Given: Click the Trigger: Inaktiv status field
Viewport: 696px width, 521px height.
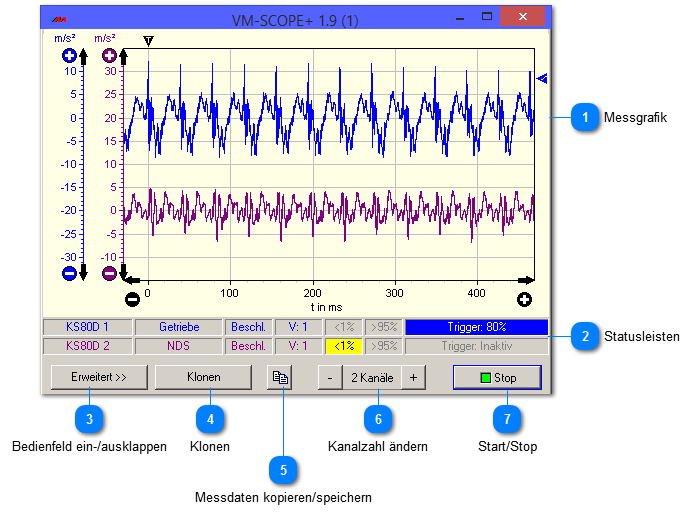Looking at the screenshot, I should [x=476, y=345].
